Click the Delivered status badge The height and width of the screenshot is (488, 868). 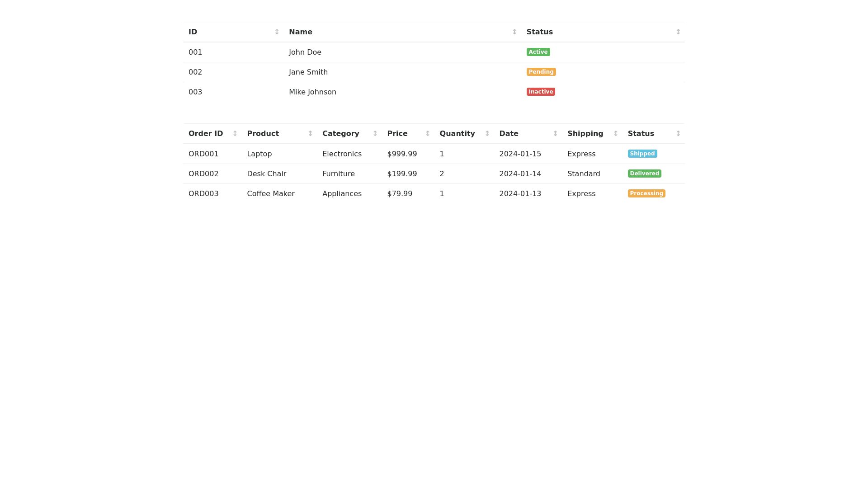click(644, 174)
